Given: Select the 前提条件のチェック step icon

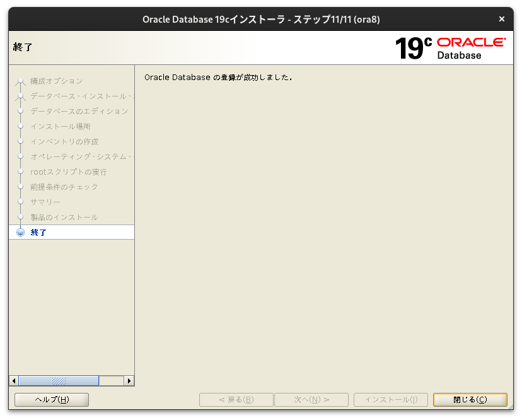Looking at the screenshot, I should 21,187.
